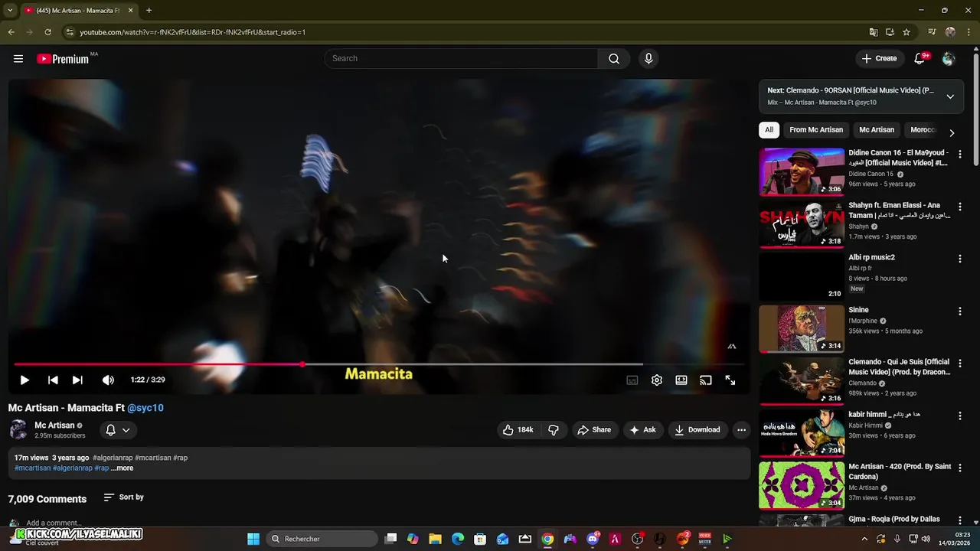Open browser tab search dropdown
This screenshot has width=980, height=551.
(x=10, y=11)
